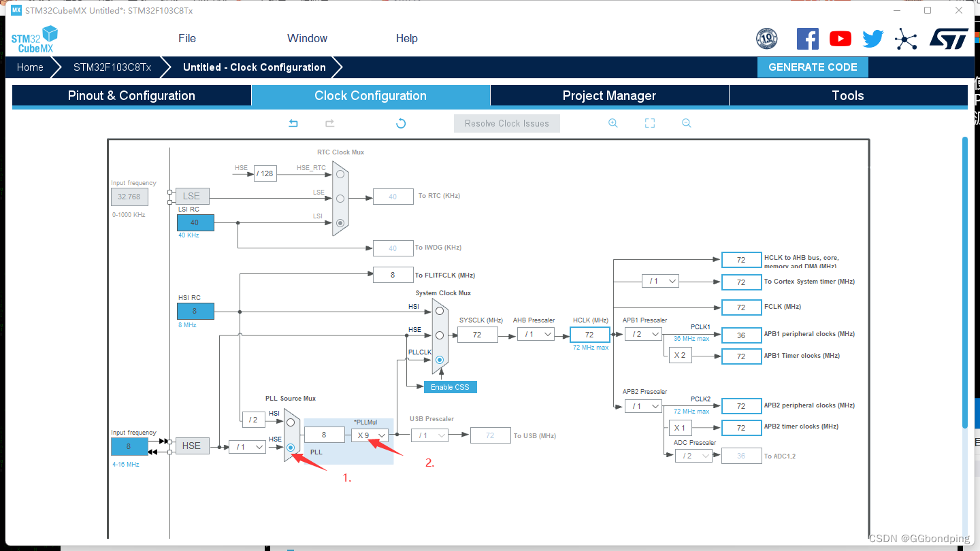This screenshot has width=980, height=551.
Task: Click the APB1 Timer clocks value box
Action: click(741, 356)
